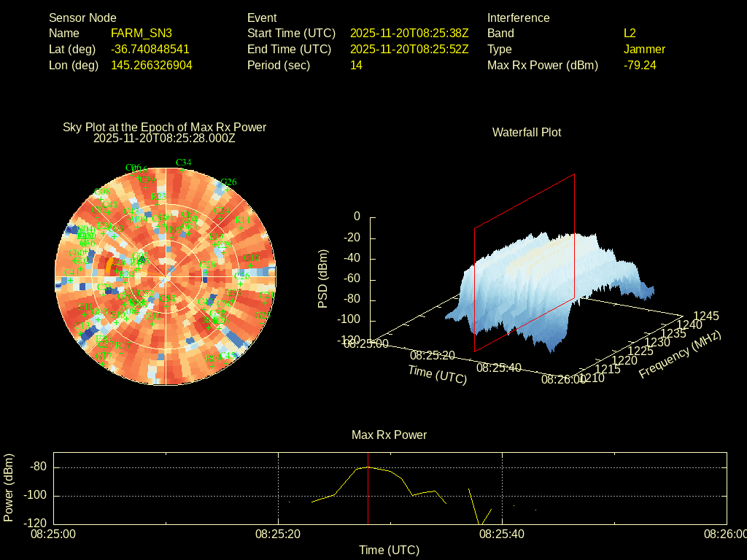The image size is (747, 560).
Task: Select satellite C34 atop the sky plot
Action: [184, 162]
